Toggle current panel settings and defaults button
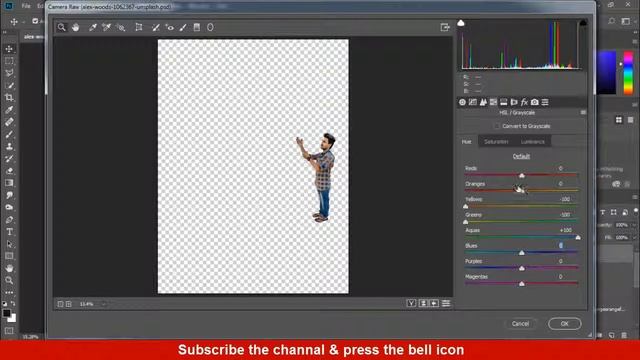This screenshot has width=640, height=360. click(x=446, y=303)
